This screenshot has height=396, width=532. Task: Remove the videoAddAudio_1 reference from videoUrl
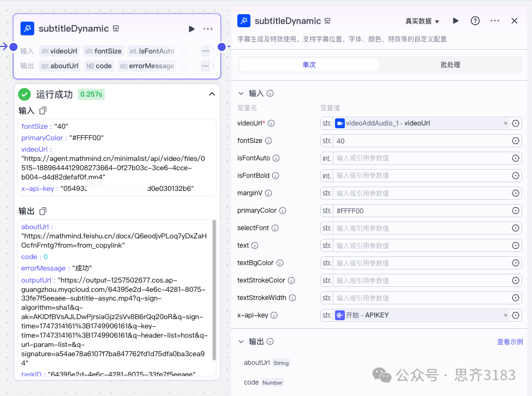coord(505,123)
